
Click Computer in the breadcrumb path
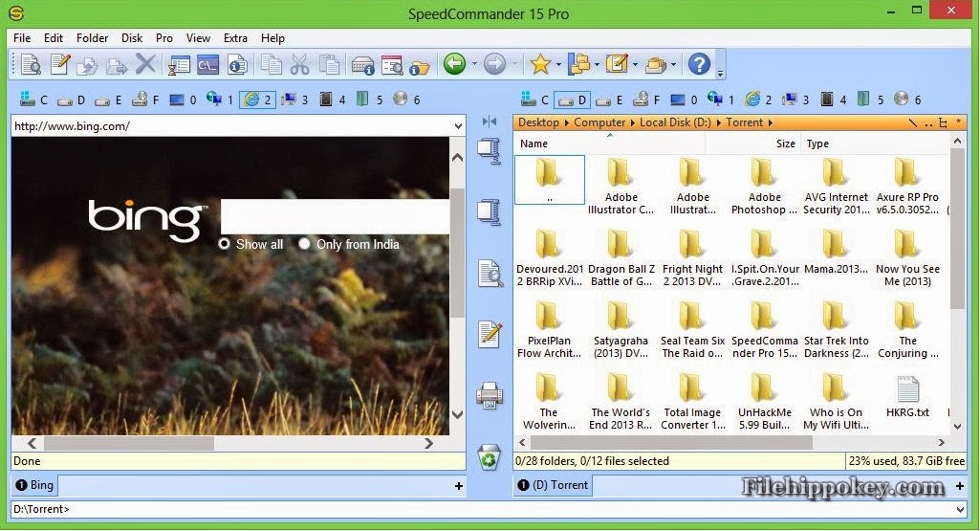599,122
